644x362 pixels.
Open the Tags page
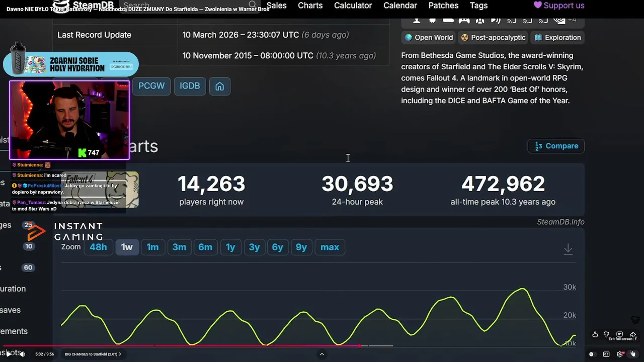coord(478,6)
